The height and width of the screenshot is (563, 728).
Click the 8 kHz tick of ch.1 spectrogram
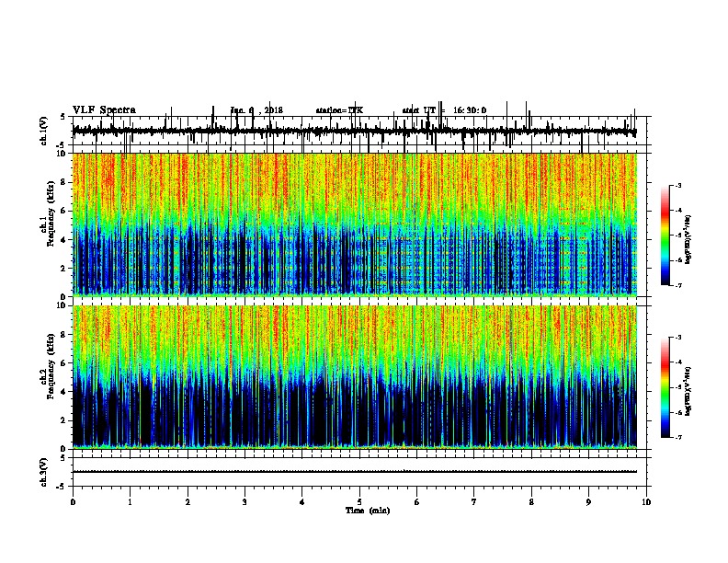point(64,182)
